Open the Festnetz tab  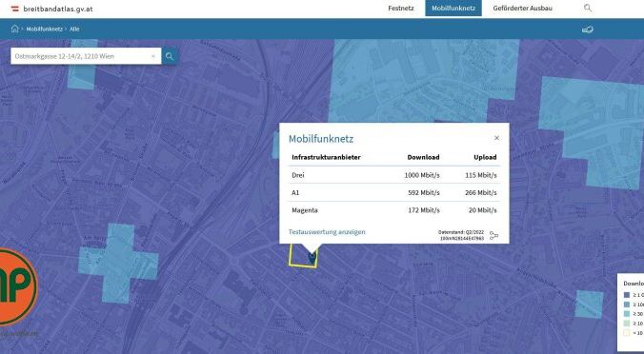[401, 9]
